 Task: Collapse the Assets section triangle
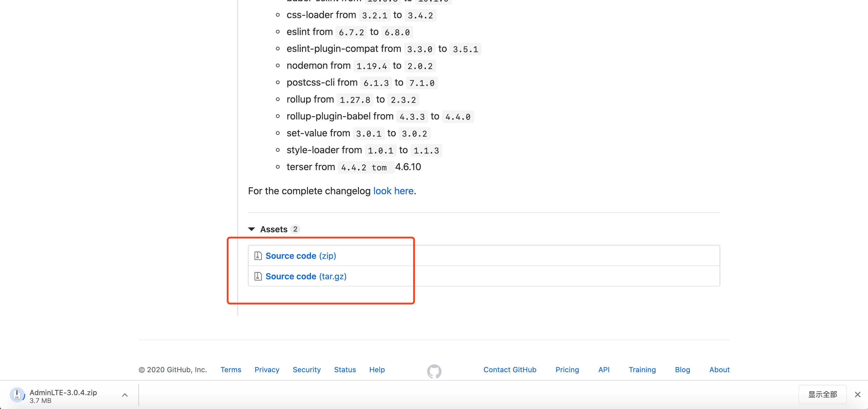[251, 229]
